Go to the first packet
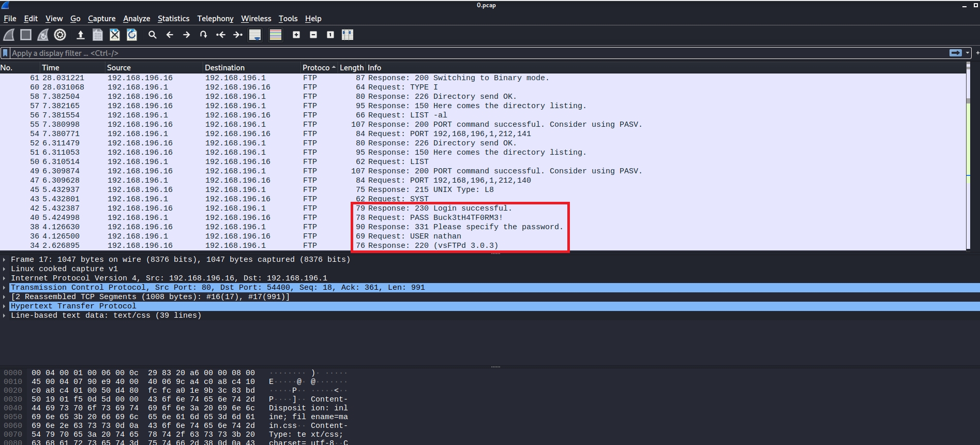The width and height of the screenshot is (980, 445). pyautogui.click(x=221, y=35)
